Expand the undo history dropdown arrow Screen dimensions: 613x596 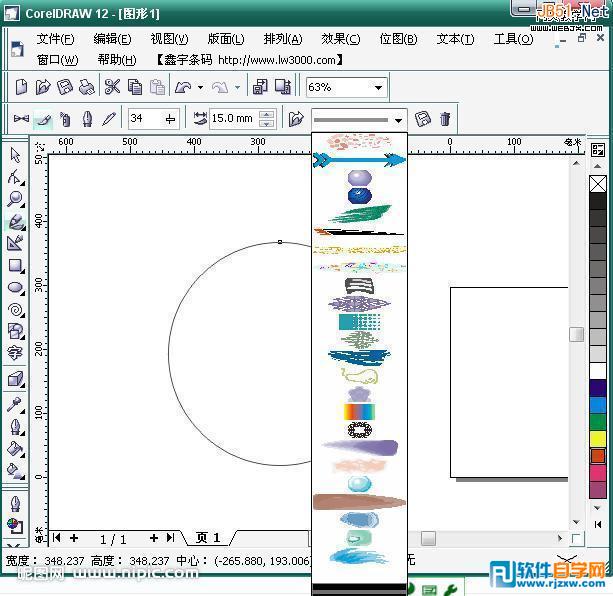coord(200,87)
